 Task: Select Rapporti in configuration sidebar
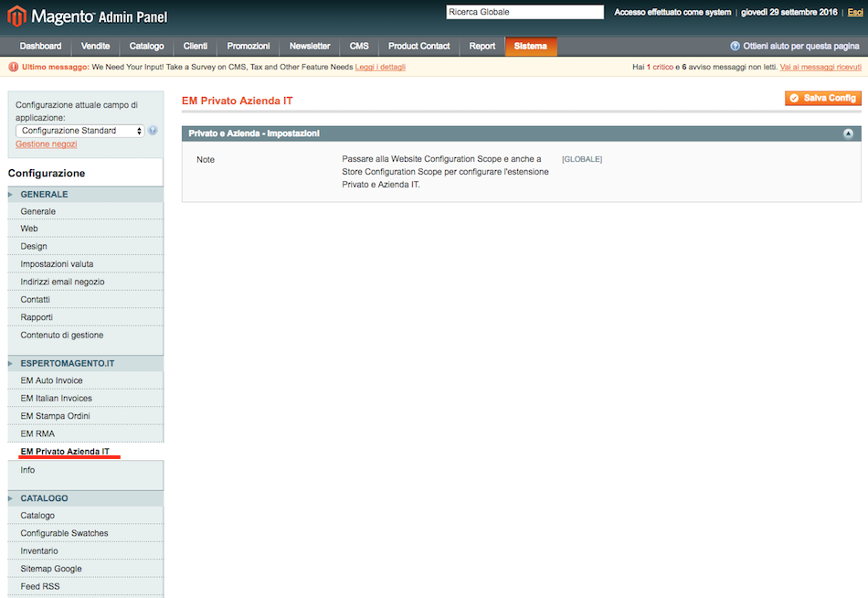[85, 317]
